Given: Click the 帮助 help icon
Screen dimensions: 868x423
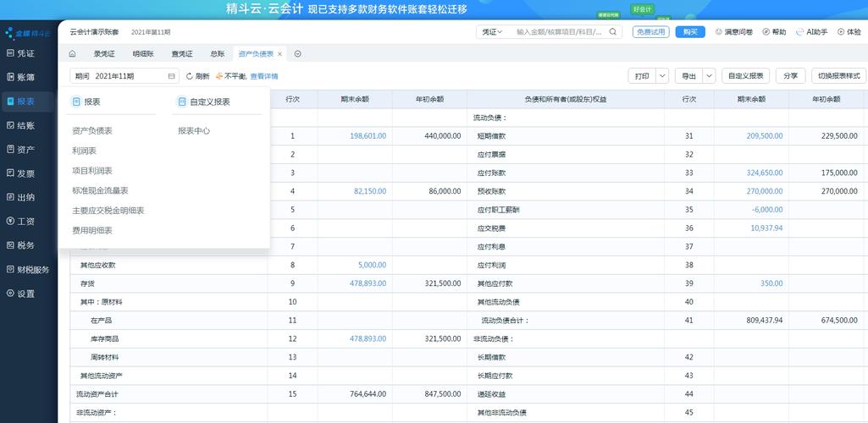Looking at the screenshot, I should click(x=766, y=31).
